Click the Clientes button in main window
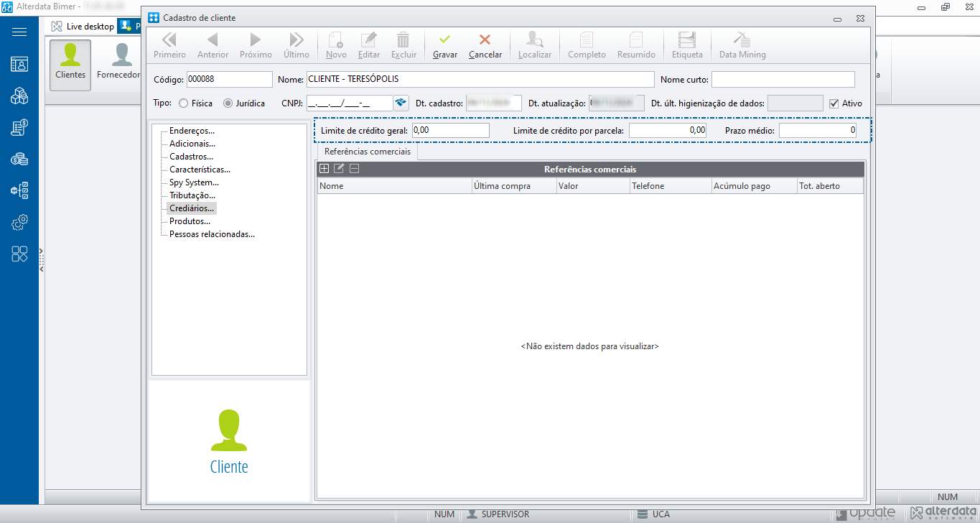 (x=70, y=65)
